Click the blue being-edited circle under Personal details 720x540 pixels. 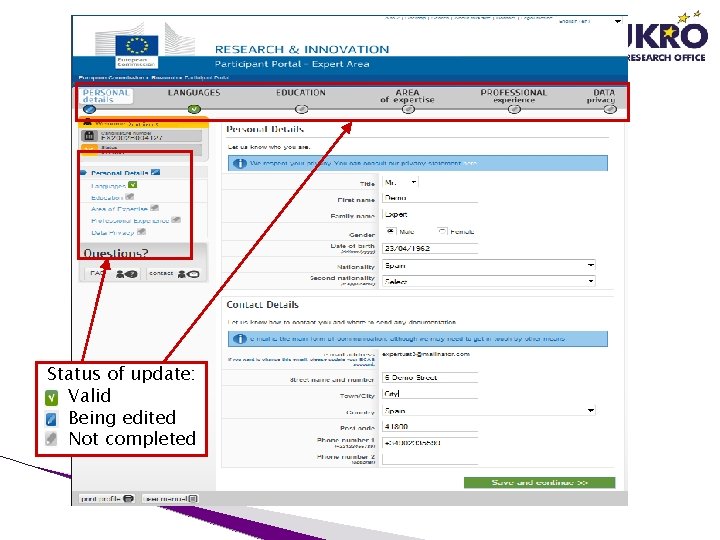tap(90, 109)
